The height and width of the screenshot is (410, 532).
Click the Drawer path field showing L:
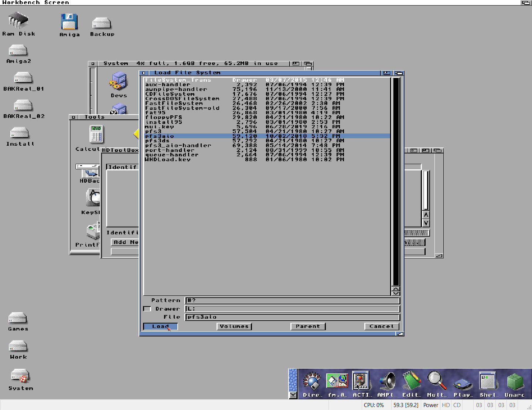[x=293, y=309]
